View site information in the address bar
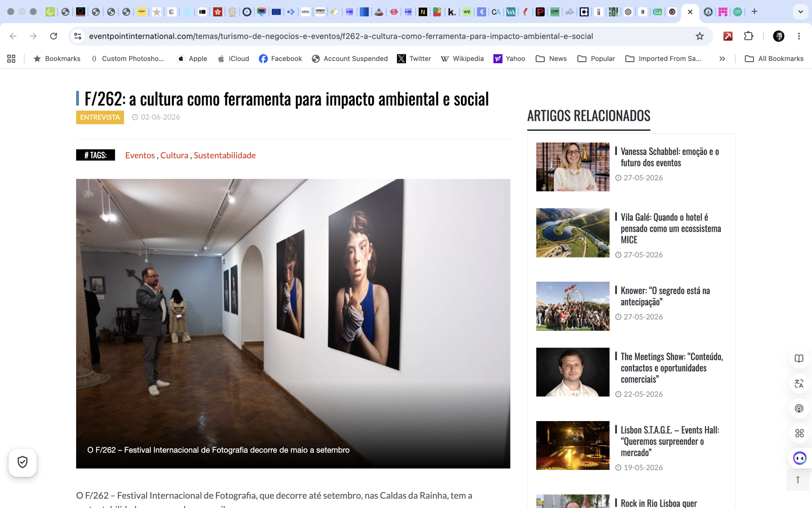The height and width of the screenshot is (508, 812). [x=78, y=36]
